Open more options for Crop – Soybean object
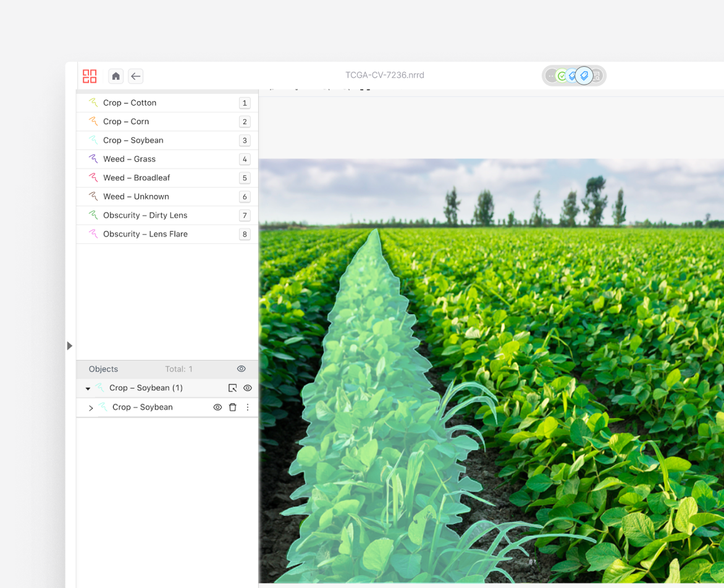Image resolution: width=724 pixels, height=588 pixels. point(248,408)
